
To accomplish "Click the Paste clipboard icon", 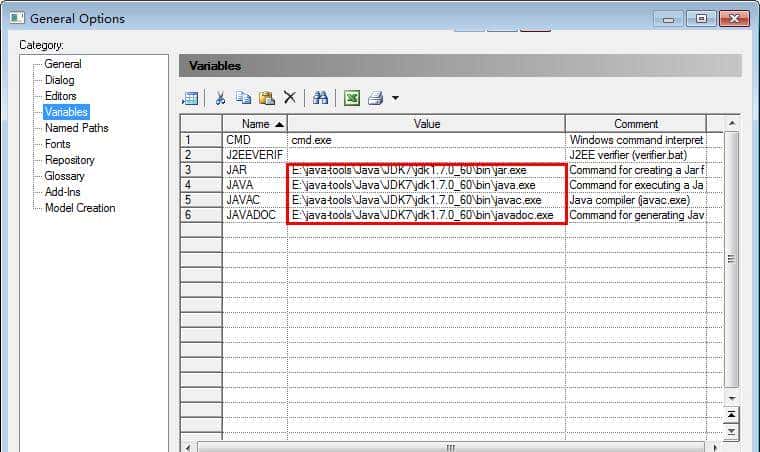I will coord(267,98).
